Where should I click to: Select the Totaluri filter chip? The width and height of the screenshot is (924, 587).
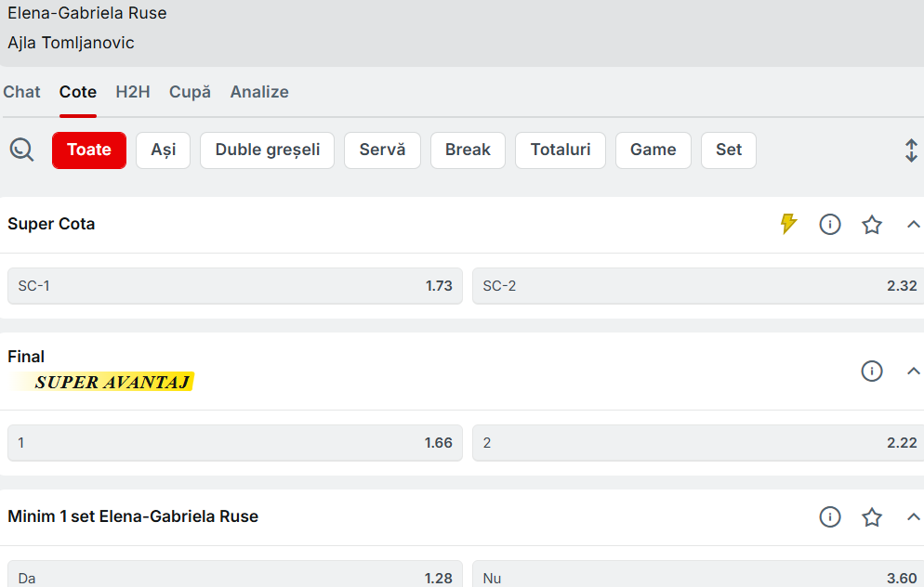point(561,150)
